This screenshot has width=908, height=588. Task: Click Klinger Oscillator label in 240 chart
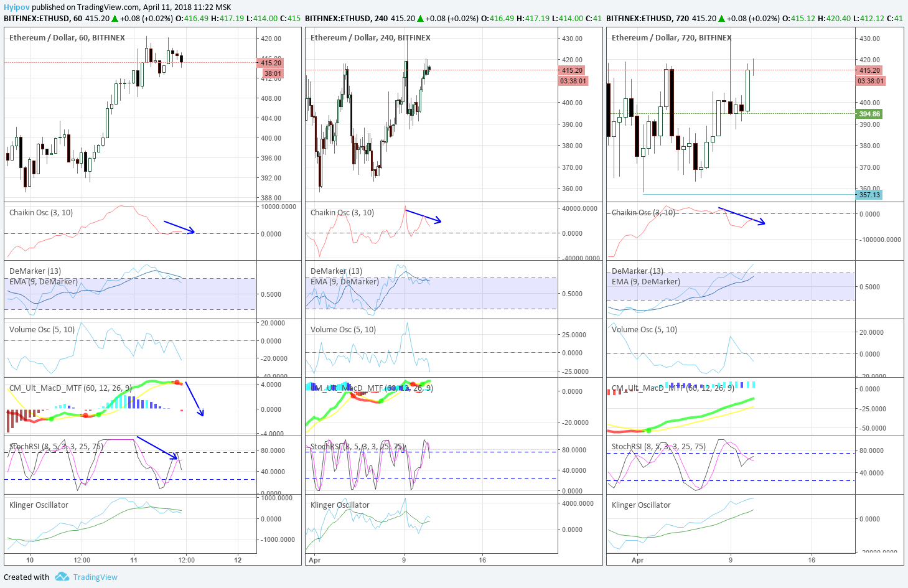pos(340,505)
